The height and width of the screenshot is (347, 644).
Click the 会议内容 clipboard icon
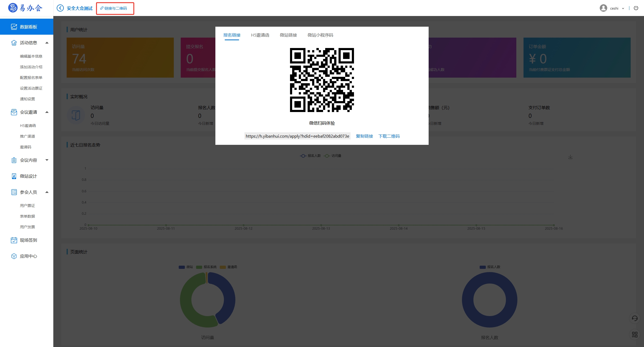14,160
